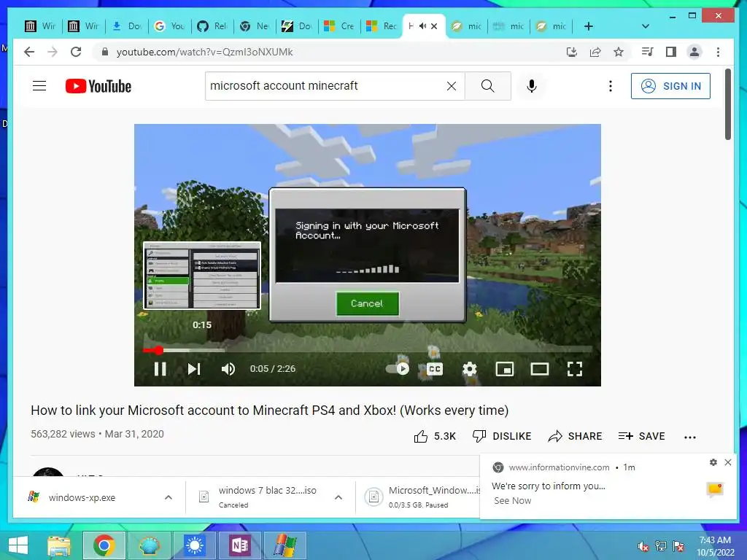Close the active YouTube tab
The width and height of the screenshot is (747, 560).
click(434, 26)
